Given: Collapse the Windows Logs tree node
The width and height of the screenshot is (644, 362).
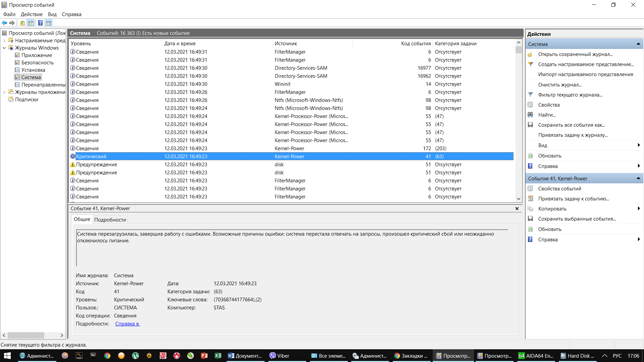Looking at the screenshot, I should tap(4, 48).
